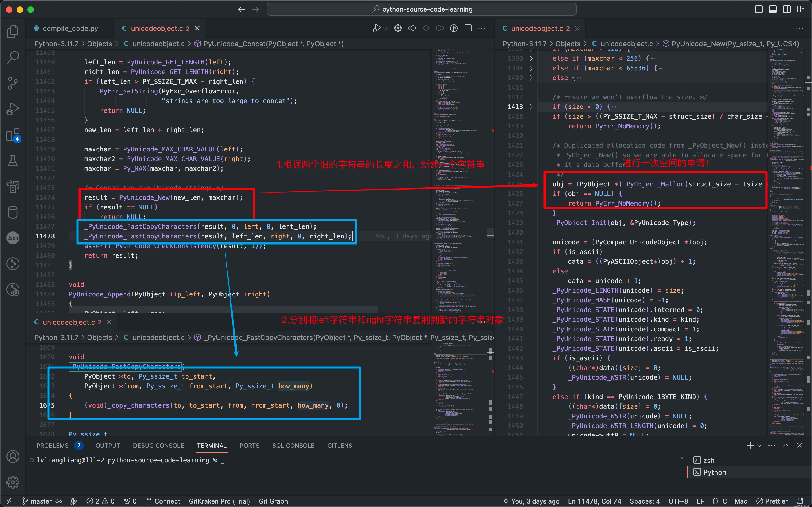
Task: Change indentation via Spaces: 4
Action: click(x=645, y=501)
